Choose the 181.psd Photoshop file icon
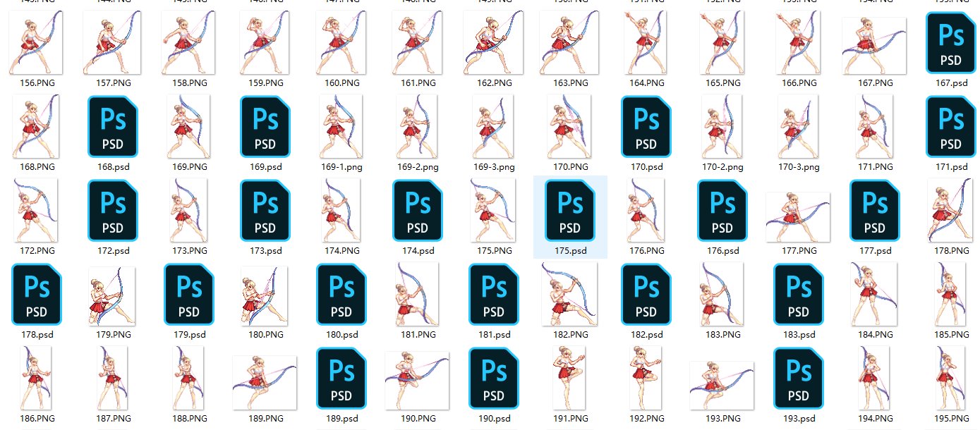The height and width of the screenshot is (430, 980). click(x=494, y=293)
